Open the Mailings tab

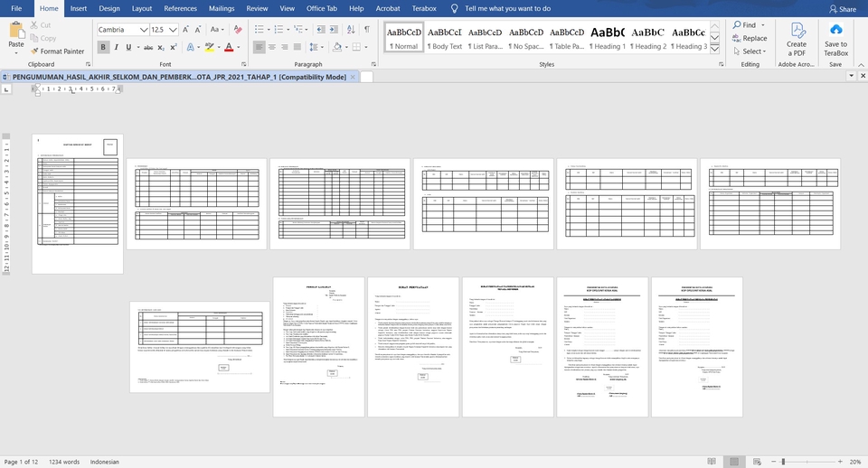tap(222, 8)
